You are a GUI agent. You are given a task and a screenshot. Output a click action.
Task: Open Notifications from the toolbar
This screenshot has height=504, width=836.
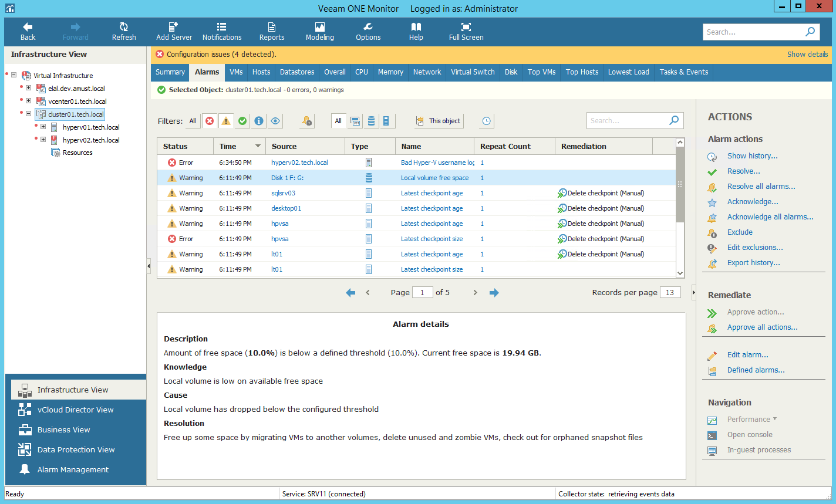click(222, 32)
